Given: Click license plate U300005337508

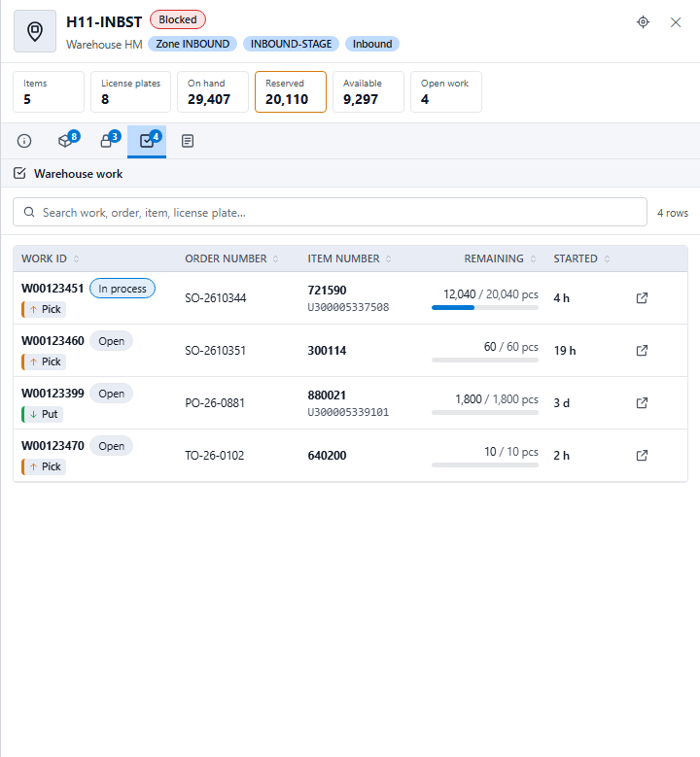Looking at the screenshot, I should click(348, 307).
